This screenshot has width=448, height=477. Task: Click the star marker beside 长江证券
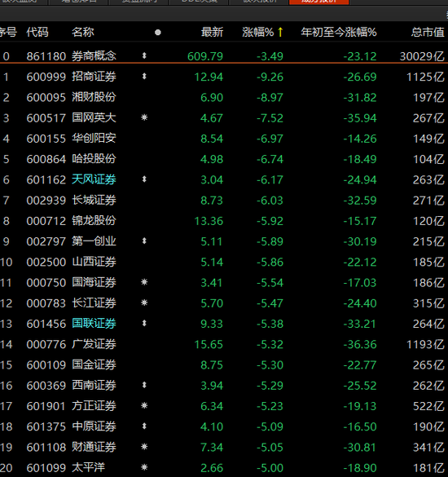pyautogui.click(x=144, y=303)
